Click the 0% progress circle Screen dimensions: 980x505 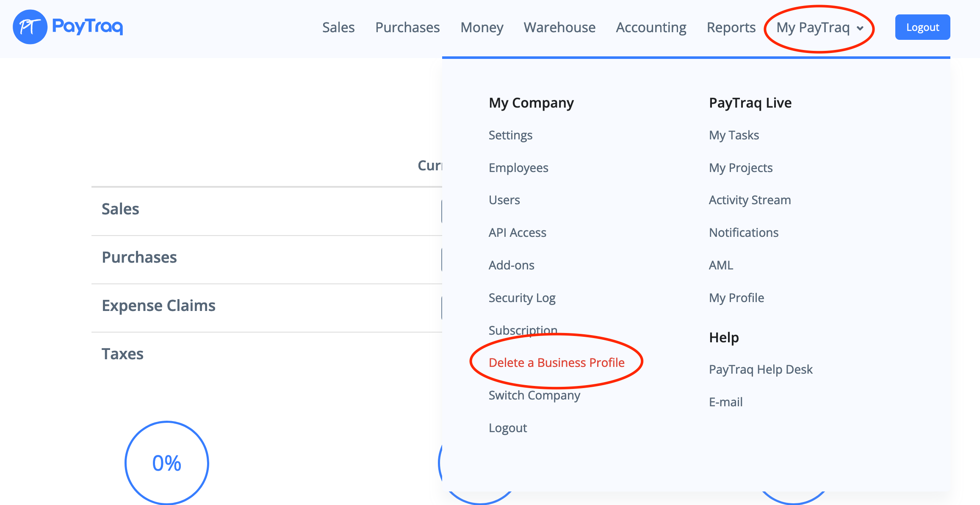tap(167, 463)
